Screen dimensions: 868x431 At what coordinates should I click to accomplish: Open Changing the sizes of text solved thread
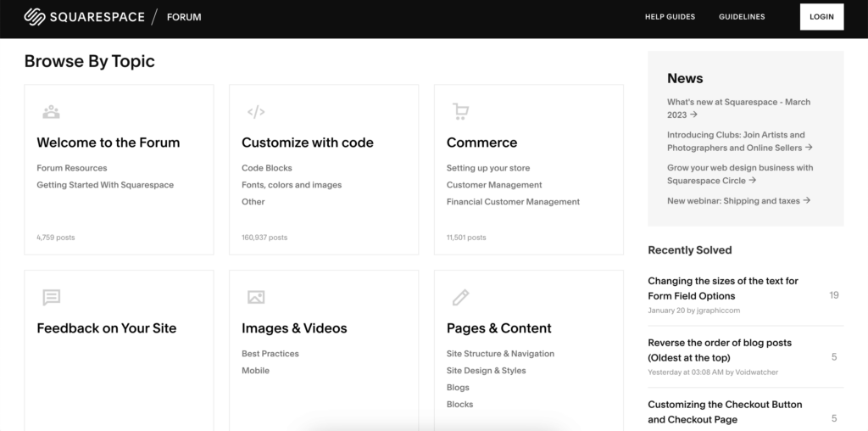pyautogui.click(x=723, y=288)
